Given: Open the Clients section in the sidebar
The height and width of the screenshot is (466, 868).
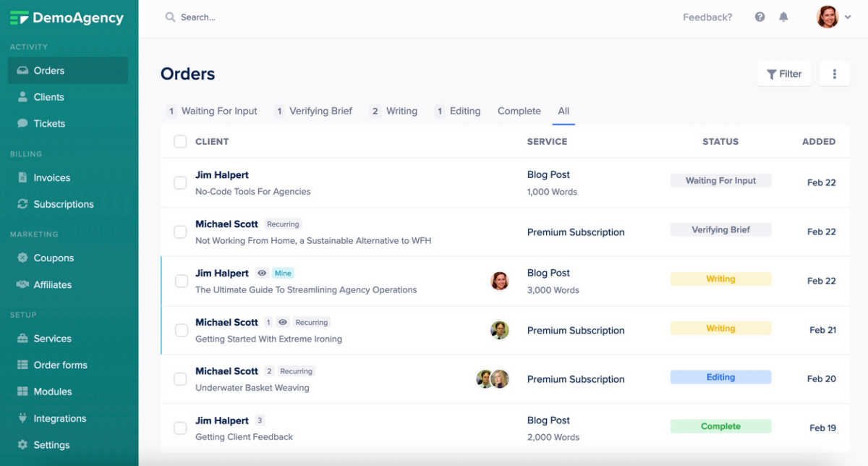Looking at the screenshot, I should [x=49, y=96].
